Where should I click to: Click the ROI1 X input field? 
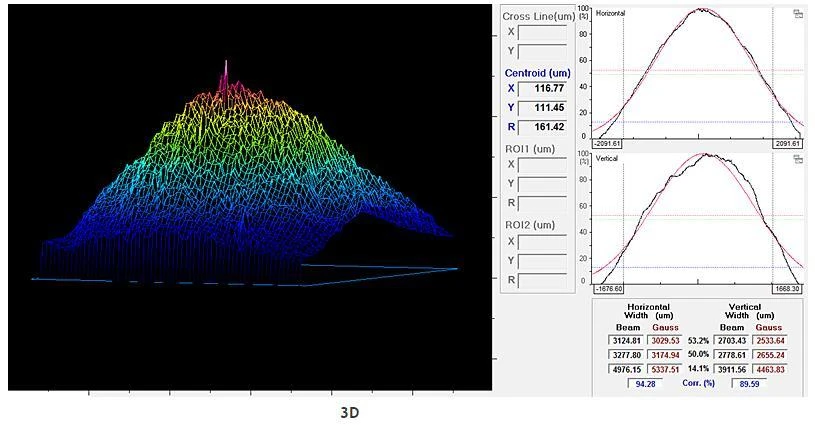[542, 165]
